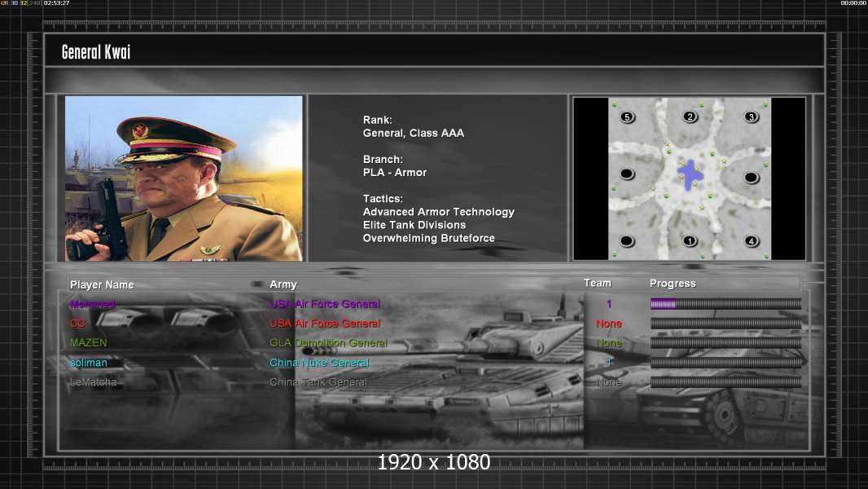Click 'Overwhelming Bruteforce' tactic

[x=428, y=238]
